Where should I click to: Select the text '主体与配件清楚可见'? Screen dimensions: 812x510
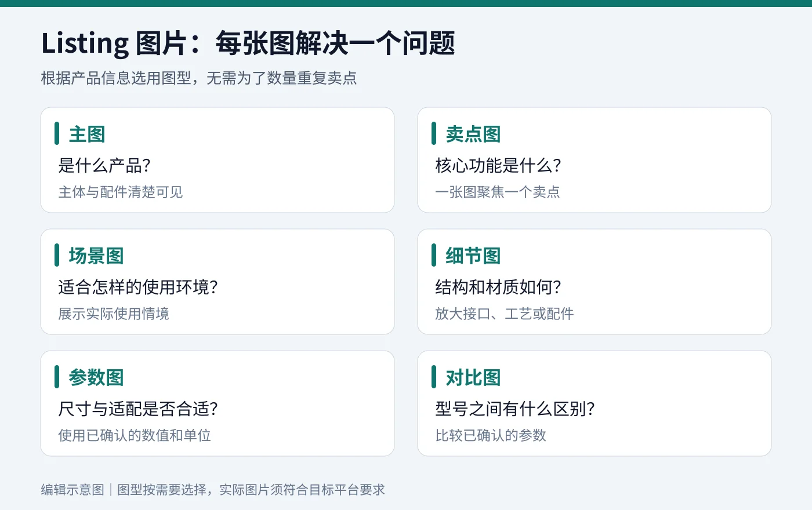(x=121, y=192)
